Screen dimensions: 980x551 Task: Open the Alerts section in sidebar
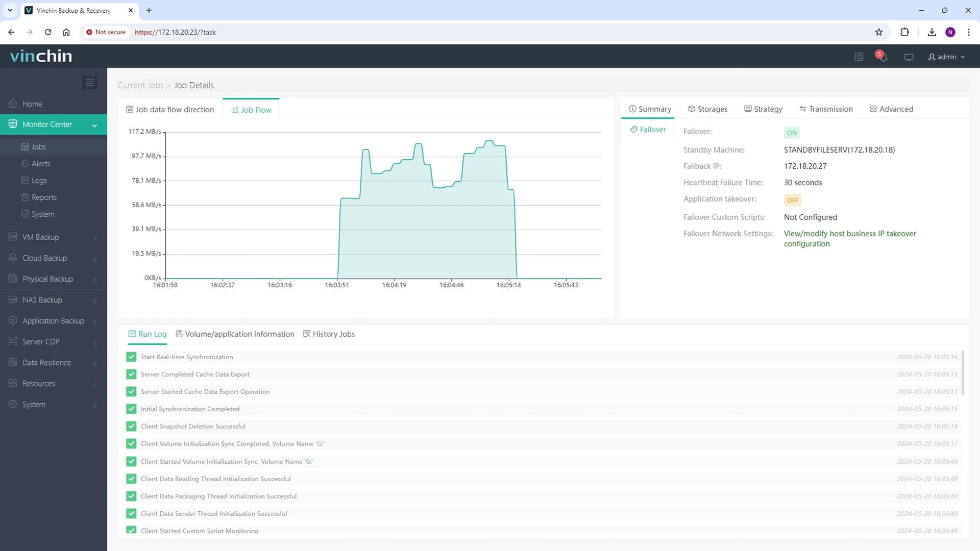pyautogui.click(x=40, y=163)
